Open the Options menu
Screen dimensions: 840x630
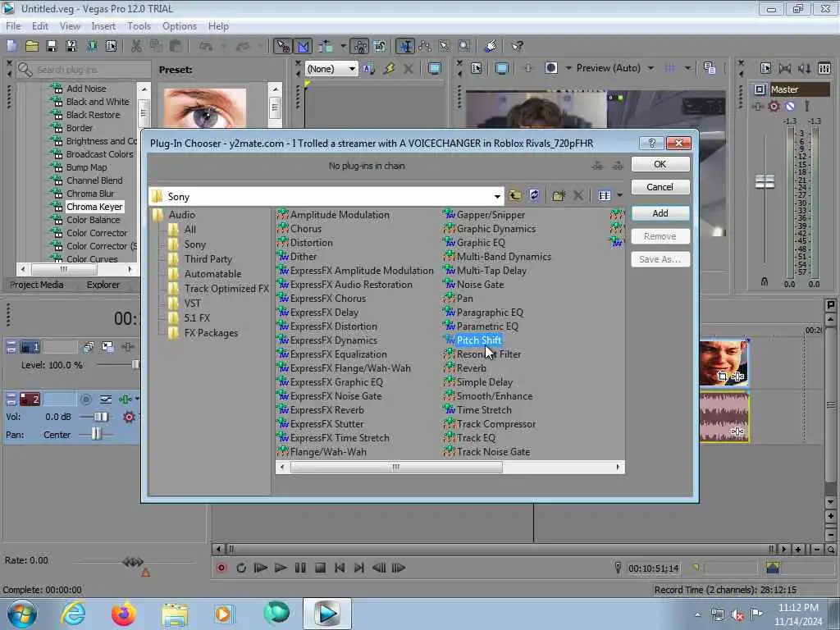coord(180,26)
